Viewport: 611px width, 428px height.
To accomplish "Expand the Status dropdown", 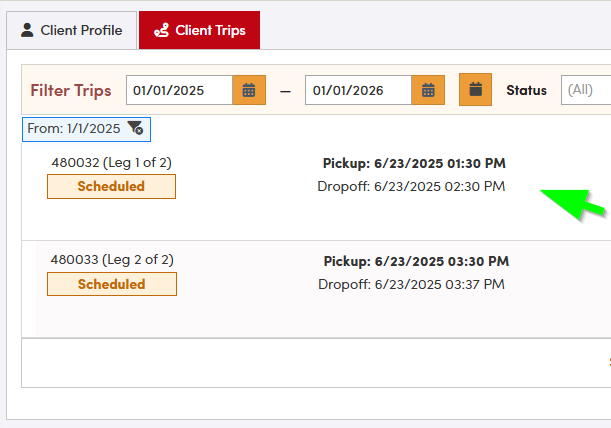I will (x=586, y=90).
